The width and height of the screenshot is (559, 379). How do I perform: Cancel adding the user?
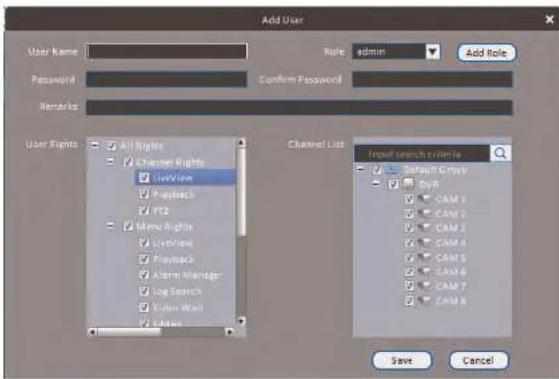point(478,360)
